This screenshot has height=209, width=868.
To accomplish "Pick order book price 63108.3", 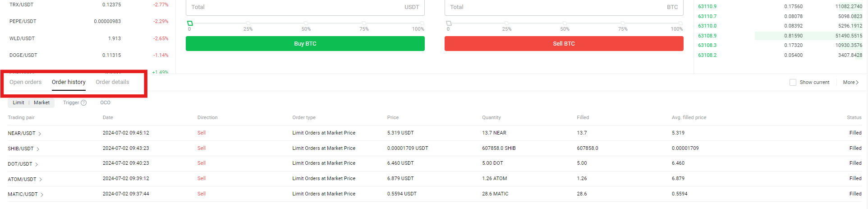I will [707, 45].
